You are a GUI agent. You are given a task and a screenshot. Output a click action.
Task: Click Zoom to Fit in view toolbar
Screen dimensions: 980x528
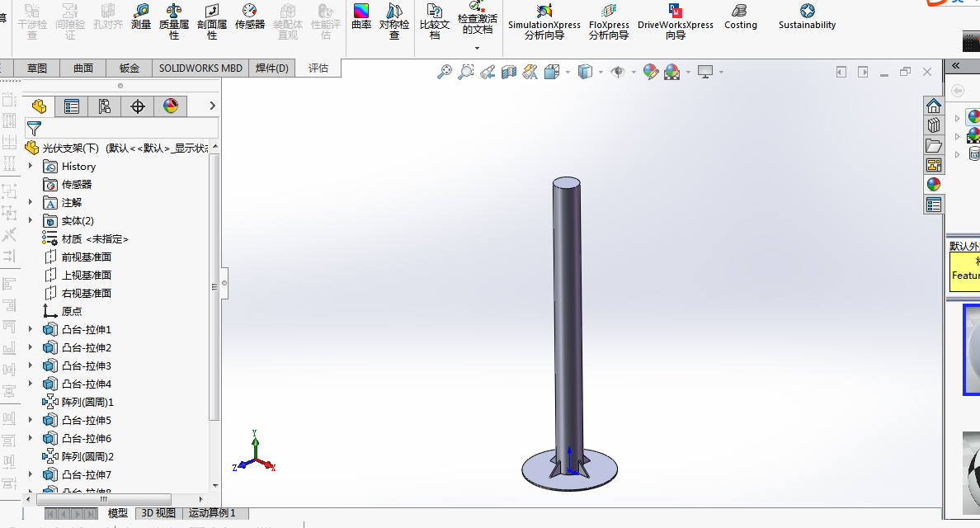pos(444,72)
